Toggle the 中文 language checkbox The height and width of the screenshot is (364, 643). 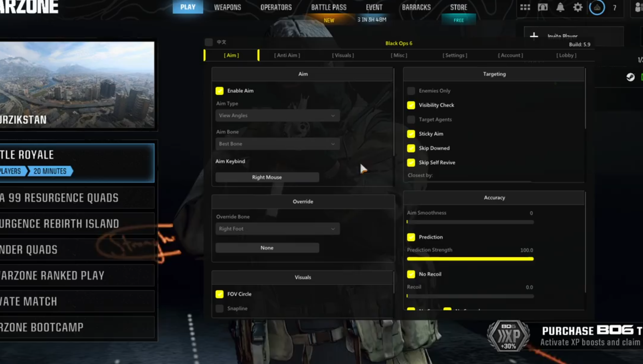(x=208, y=42)
